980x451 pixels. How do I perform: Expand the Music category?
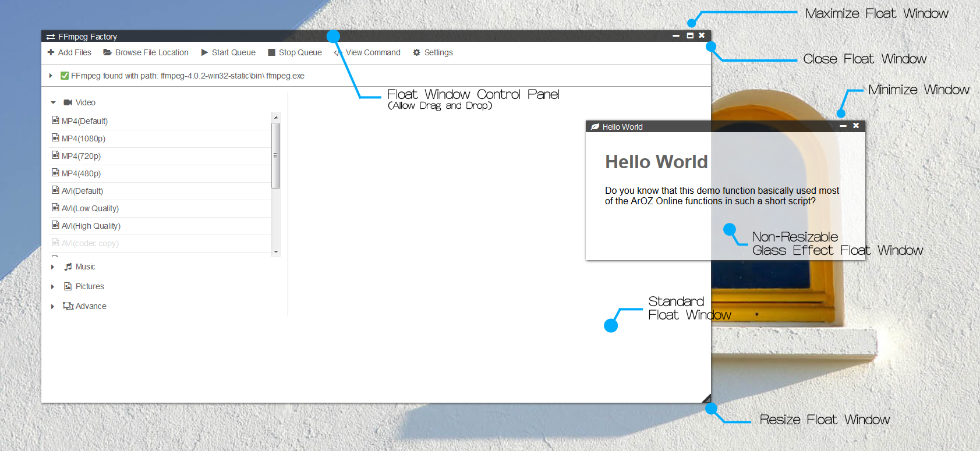click(x=52, y=267)
